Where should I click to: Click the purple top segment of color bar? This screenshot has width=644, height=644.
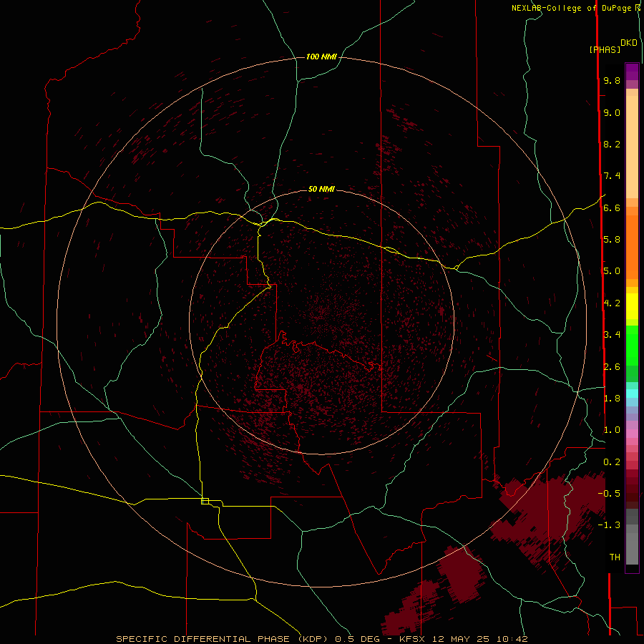(x=632, y=72)
